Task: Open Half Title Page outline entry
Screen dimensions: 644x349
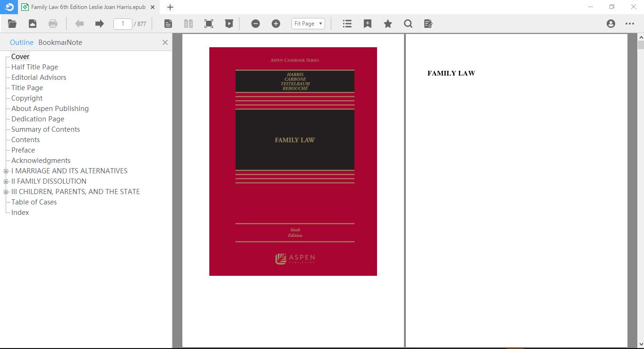Action: pos(34,67)
